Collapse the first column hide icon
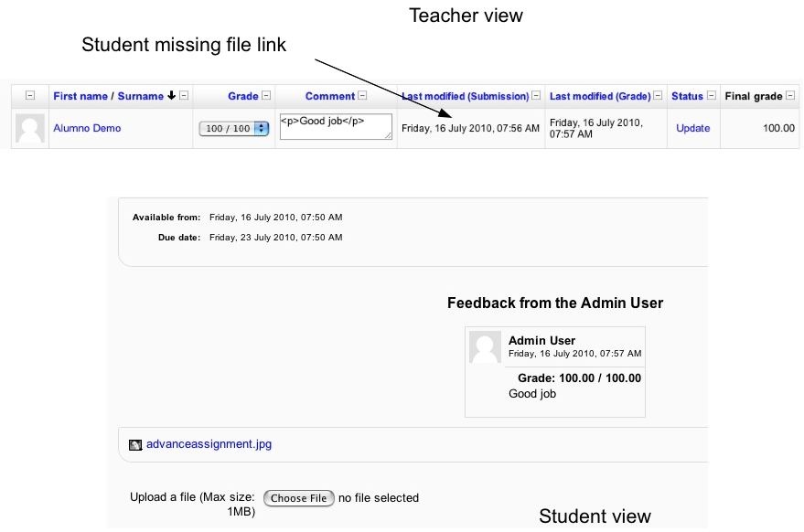The width and height of the screenshot is (804, 532). click(x=30, y=95)
